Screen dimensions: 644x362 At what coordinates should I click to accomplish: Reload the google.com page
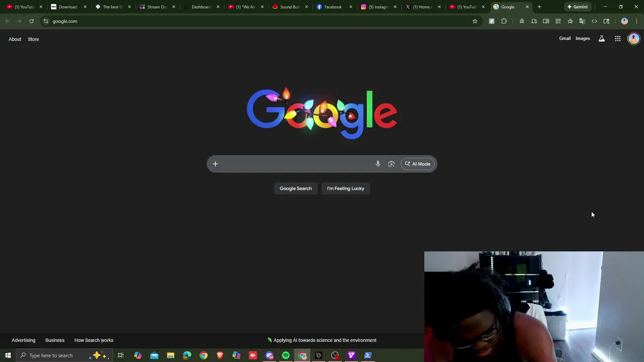point(31,21)
